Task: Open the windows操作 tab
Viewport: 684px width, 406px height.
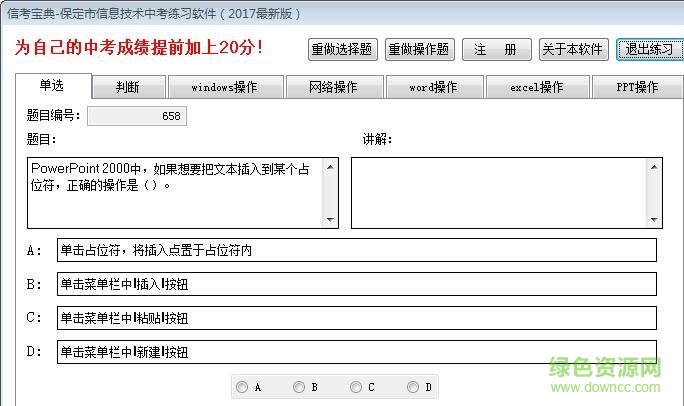Action: click(x=223, y=87)
